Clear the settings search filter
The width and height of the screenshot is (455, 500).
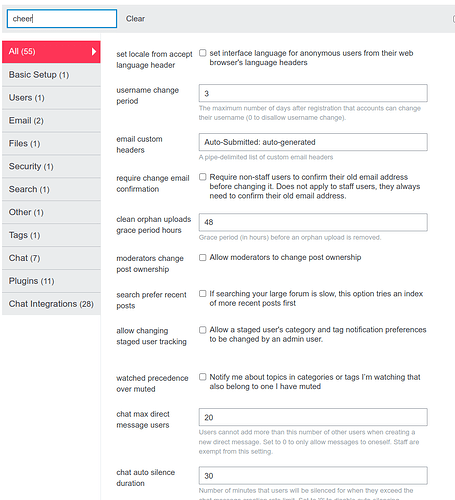click(135, 19)
